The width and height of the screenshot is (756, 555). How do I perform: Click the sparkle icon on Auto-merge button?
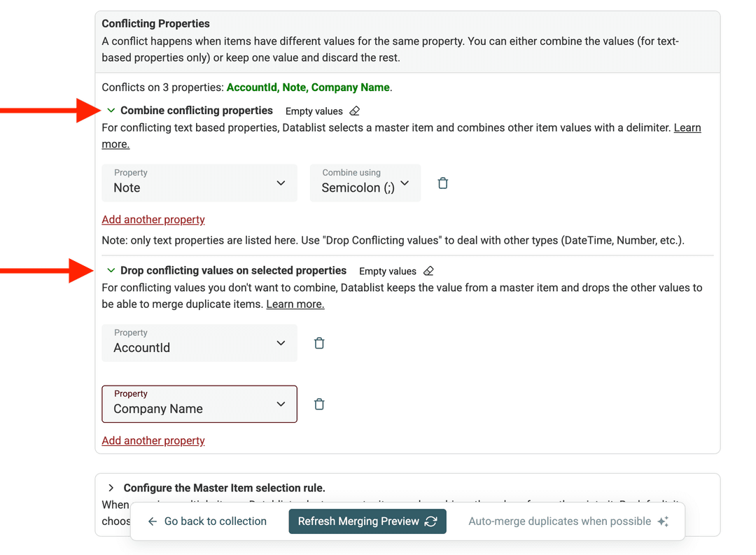(662, 521)
